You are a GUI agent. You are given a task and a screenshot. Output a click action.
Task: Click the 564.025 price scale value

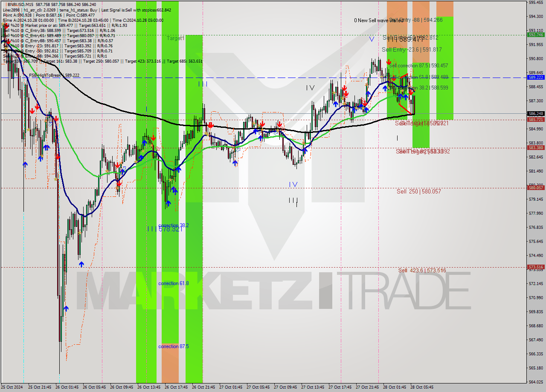coord(536,382)
